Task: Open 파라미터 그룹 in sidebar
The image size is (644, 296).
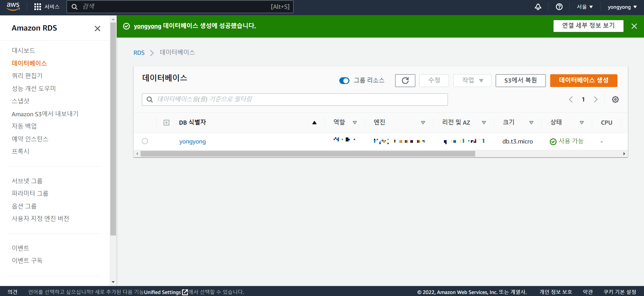Action: tap(30, 193)
